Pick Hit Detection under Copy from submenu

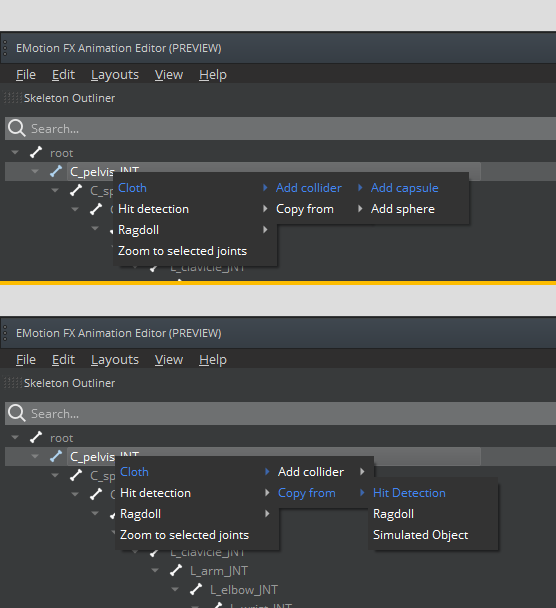tap(409, 493)
